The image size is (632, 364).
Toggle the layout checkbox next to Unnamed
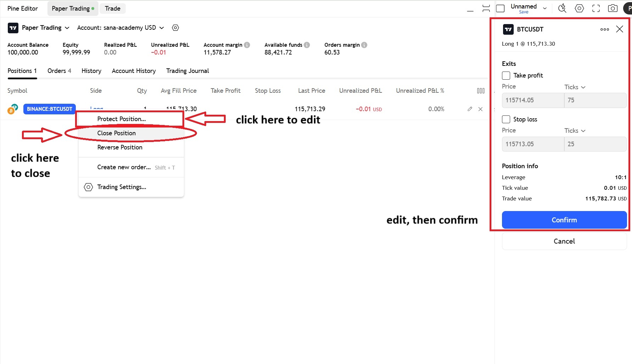(500, 8)
